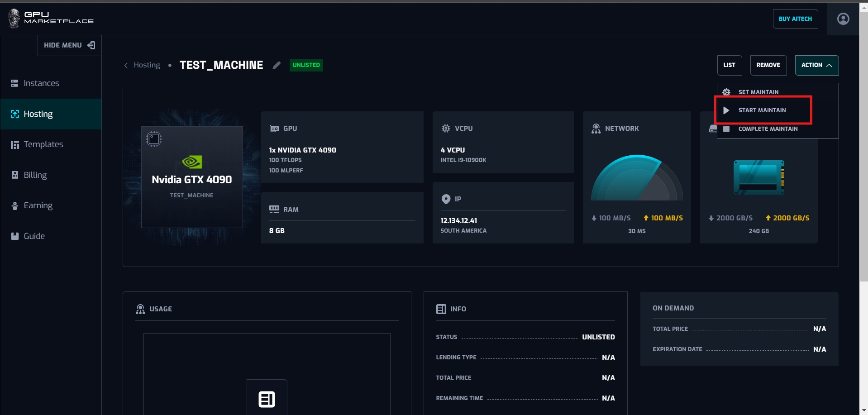Click the Buy AITECH button

tap(795, 19)
